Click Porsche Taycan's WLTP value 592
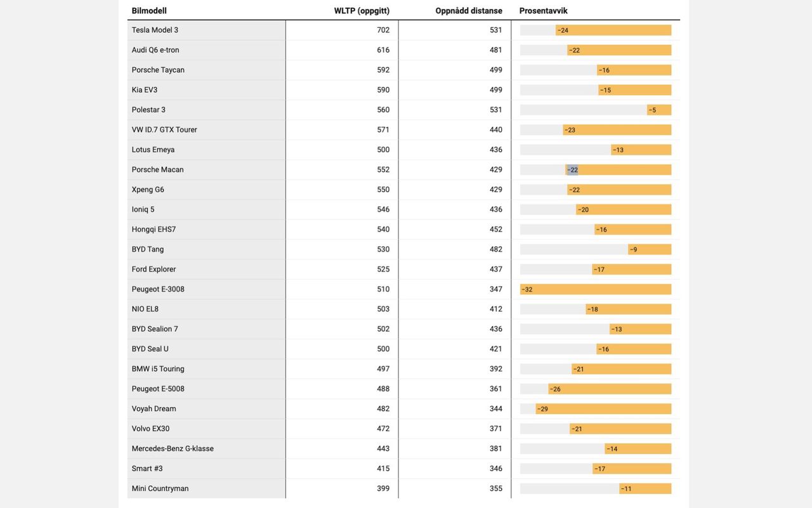This screenshot has height=508, width=812. coord(383,70)
